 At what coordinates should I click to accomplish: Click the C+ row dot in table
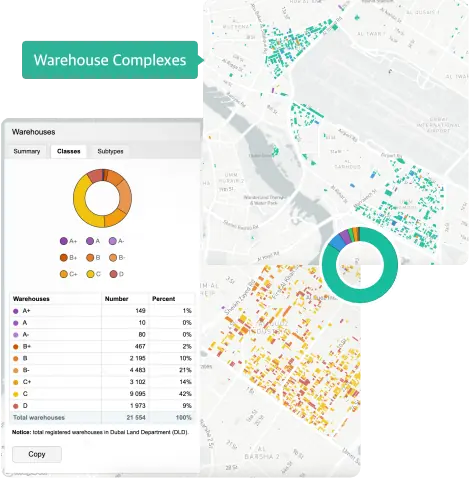pos(15,383)
